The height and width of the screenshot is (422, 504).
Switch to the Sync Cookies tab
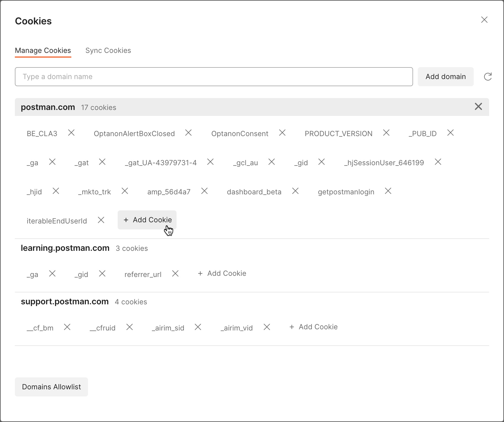(x=108, y=51)
